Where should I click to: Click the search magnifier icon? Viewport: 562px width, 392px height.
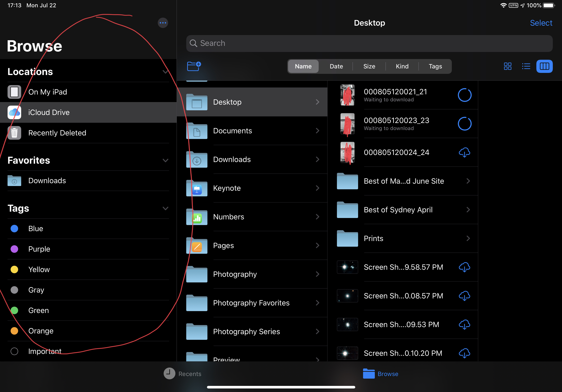(193, 43)
